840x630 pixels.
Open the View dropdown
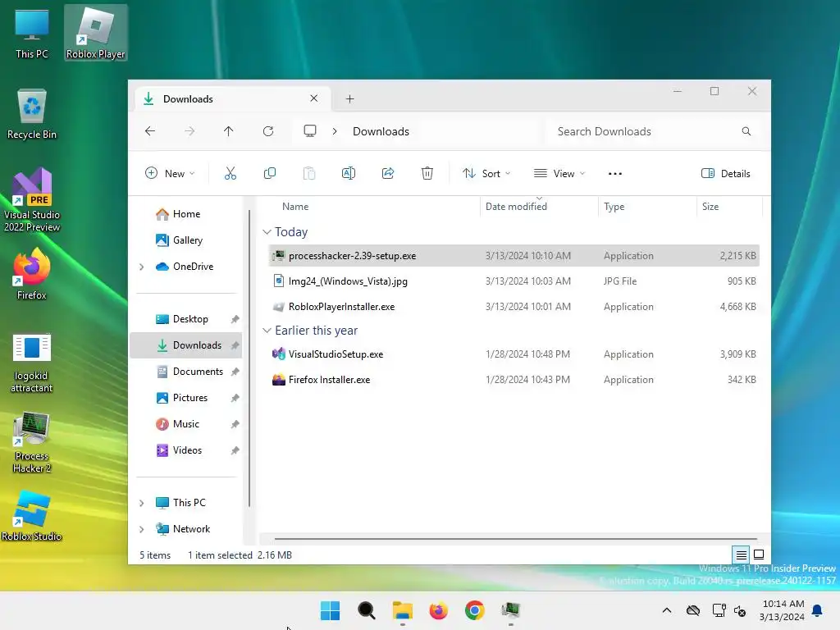tap(559, 174)
